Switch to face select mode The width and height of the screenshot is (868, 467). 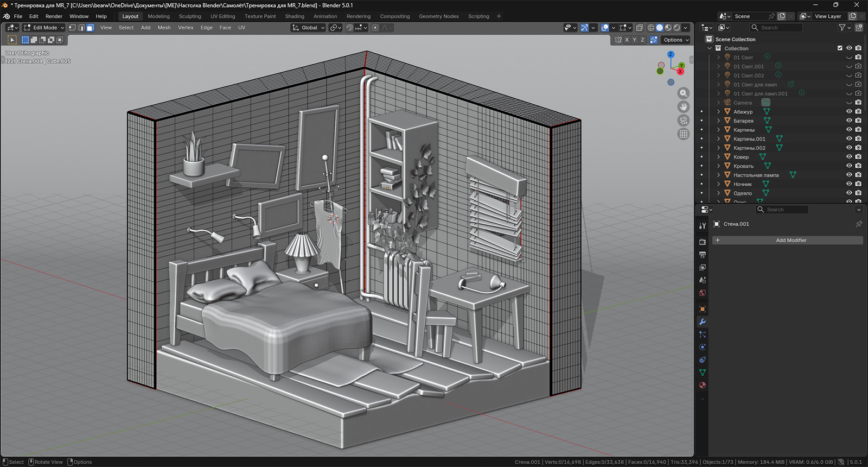[x=90, y=28]
